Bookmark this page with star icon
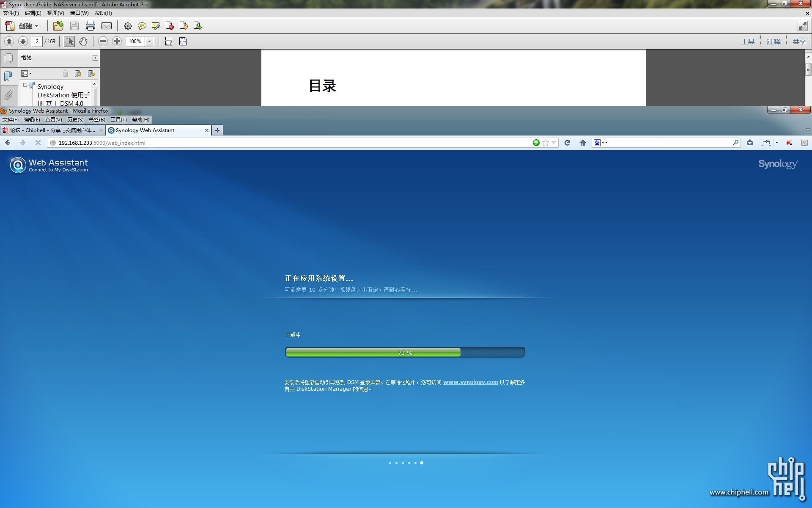 (x=546, y=143)
